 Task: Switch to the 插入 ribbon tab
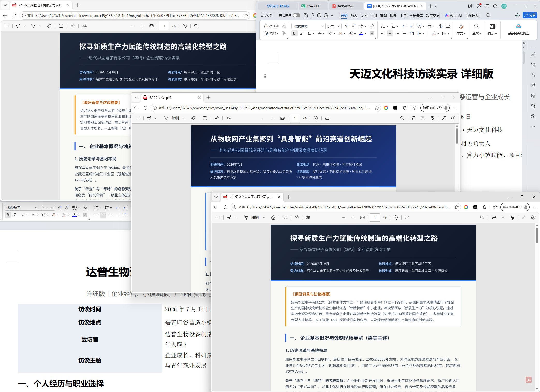coord(354,16)
